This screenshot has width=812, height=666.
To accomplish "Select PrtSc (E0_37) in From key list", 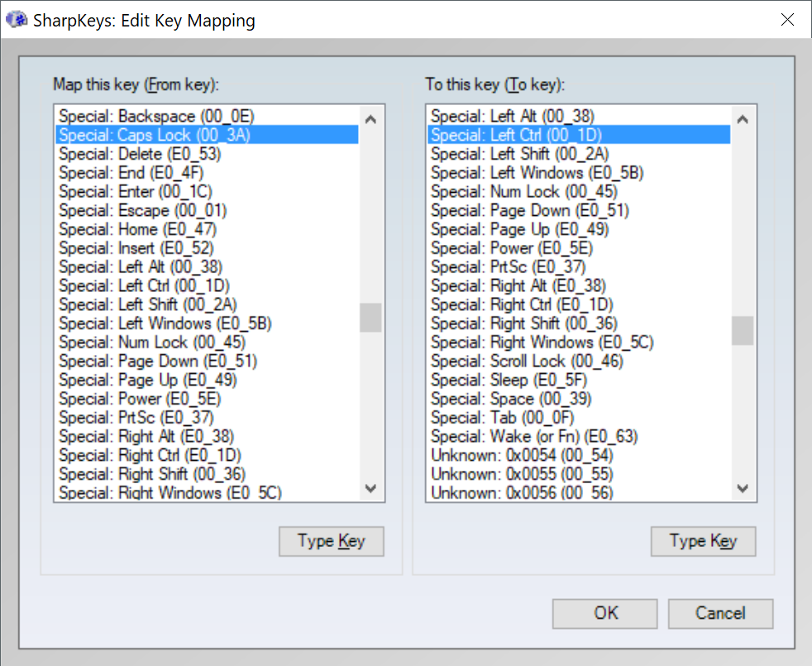I will (208, 417).
